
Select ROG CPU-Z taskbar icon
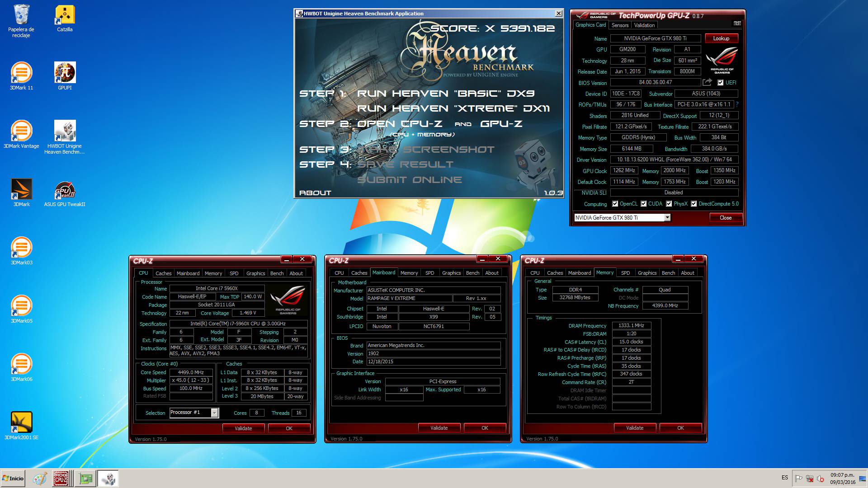[x=61, y=479]
